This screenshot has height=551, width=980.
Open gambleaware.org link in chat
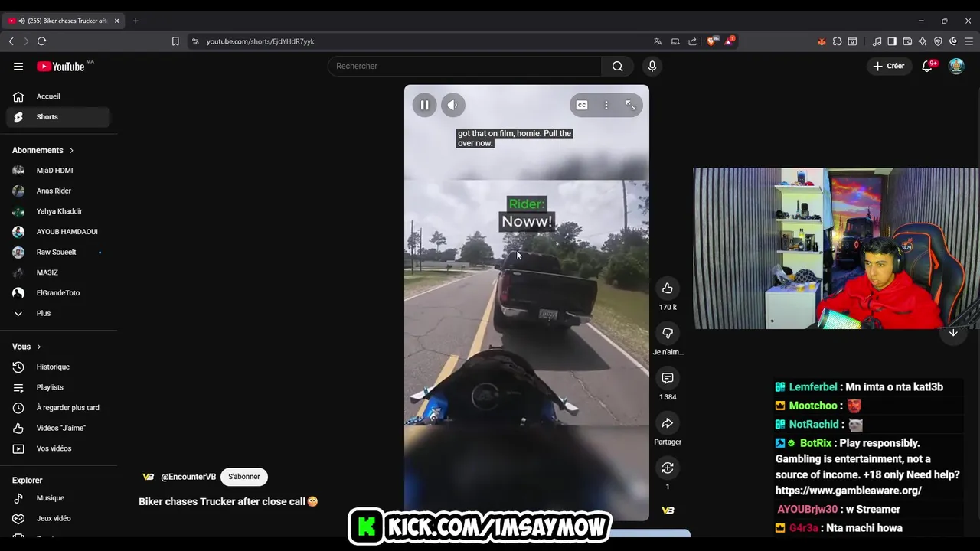[x=848, y=491]
